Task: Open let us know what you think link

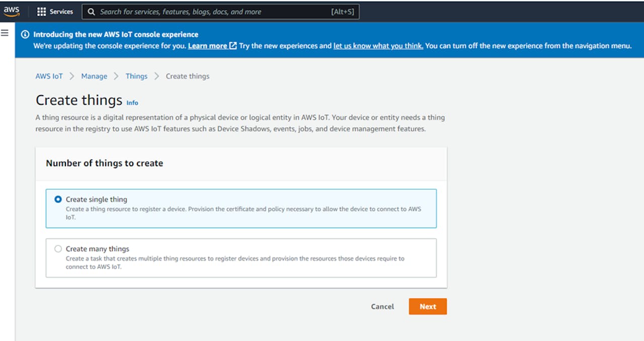Action: (x=378, y=46)
